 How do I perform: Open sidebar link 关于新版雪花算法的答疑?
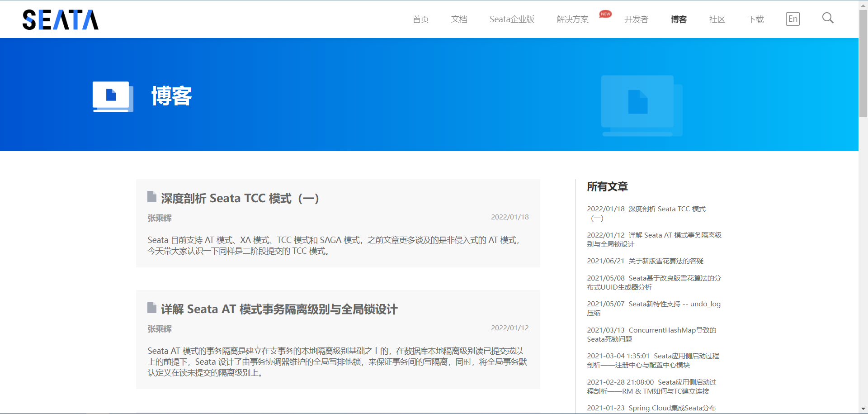[x=665, y=261]
